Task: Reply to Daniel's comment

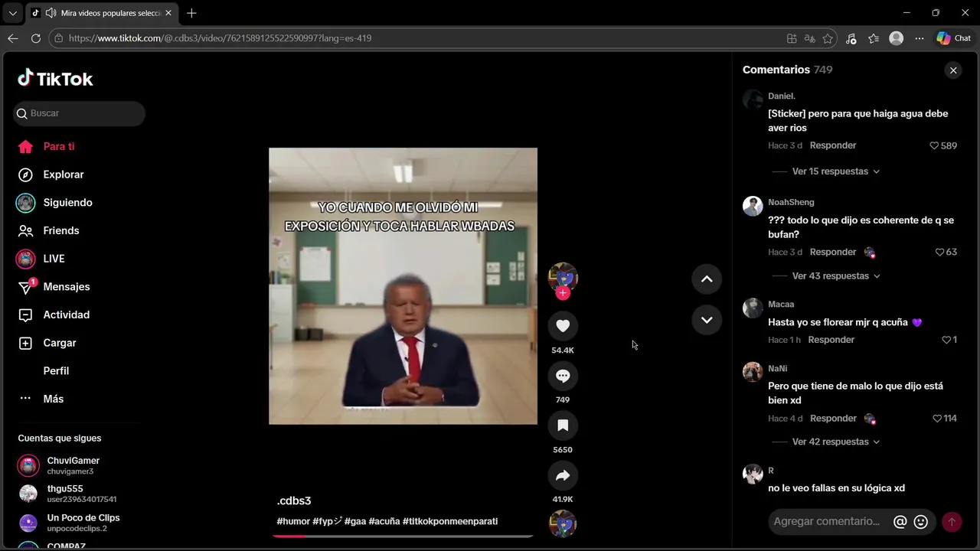Action: pos(833,145)
